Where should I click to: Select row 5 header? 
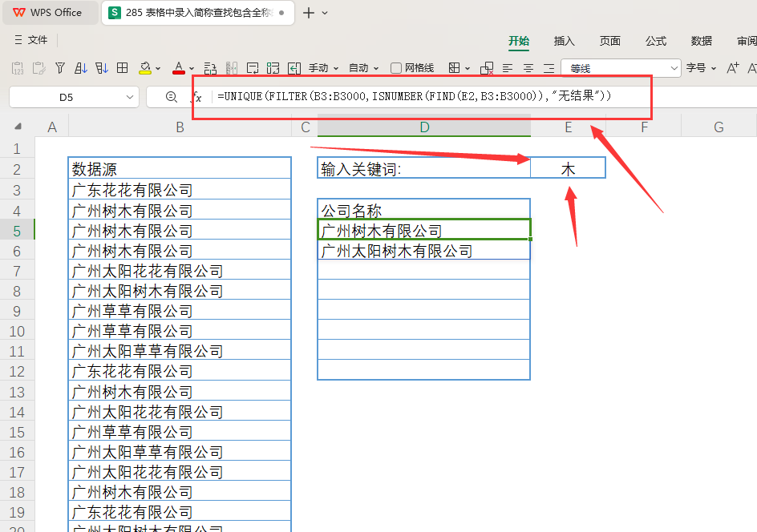tap(17, 231)
